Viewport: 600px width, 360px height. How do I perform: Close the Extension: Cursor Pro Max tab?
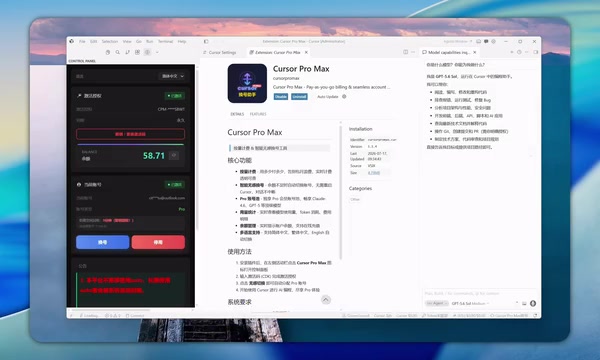[306, 52]
